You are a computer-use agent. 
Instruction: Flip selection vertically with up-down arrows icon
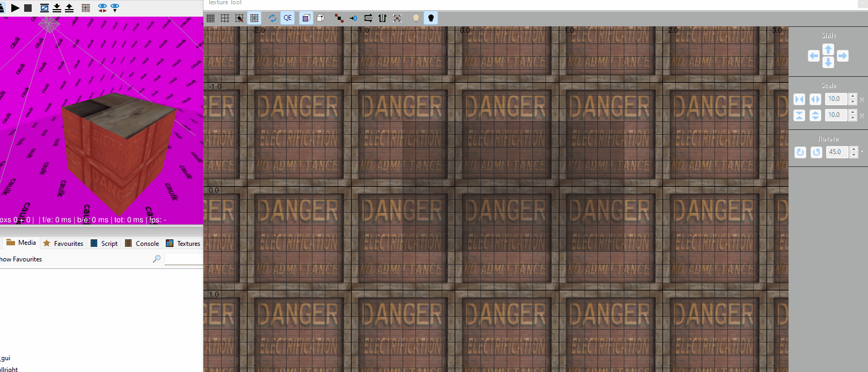point(382,18)
